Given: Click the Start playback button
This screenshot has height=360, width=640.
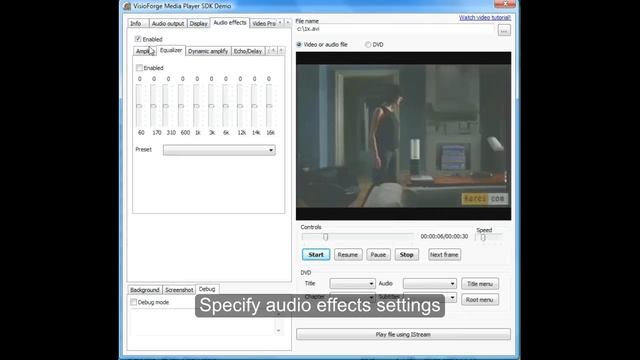Looking at the screenshot, I should (316, 255).
